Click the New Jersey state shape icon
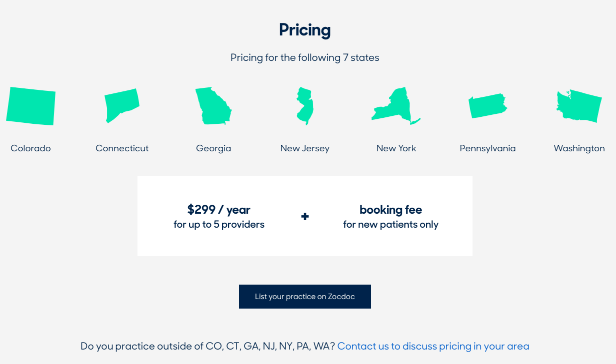Image resolution: width=616 pixels, height=364 pixels. 304,106
